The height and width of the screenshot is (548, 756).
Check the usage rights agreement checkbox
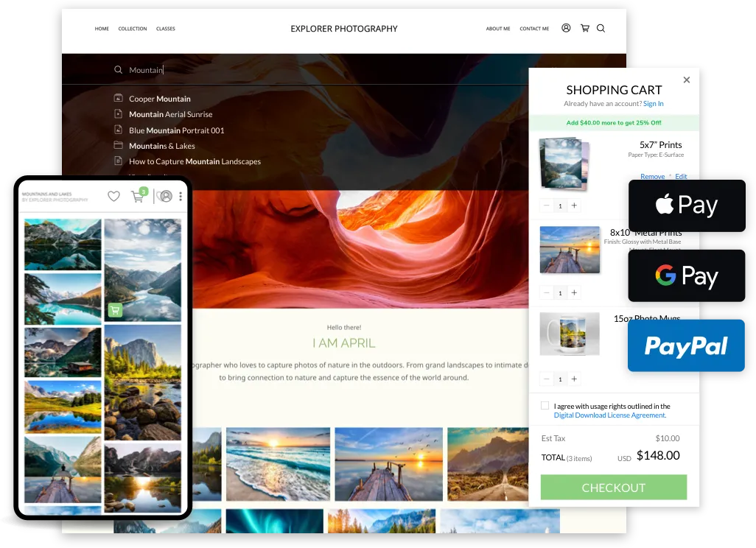[545, 406]
